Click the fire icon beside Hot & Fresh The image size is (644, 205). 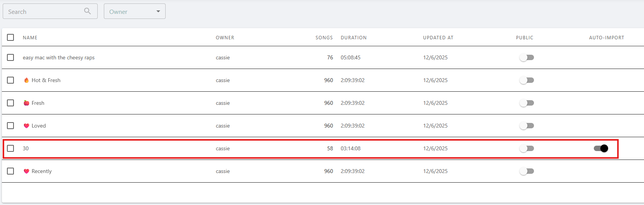26,80
